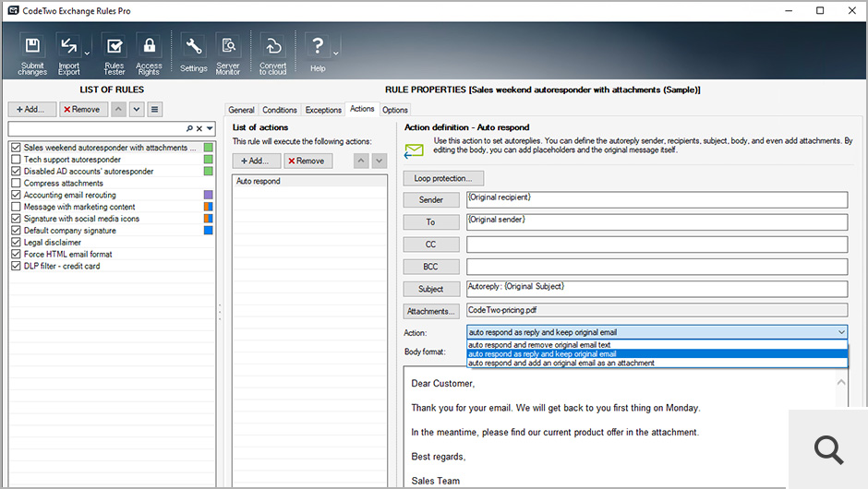Remove the selected action
The image size is (868, 489).
(x=307, y=161)
